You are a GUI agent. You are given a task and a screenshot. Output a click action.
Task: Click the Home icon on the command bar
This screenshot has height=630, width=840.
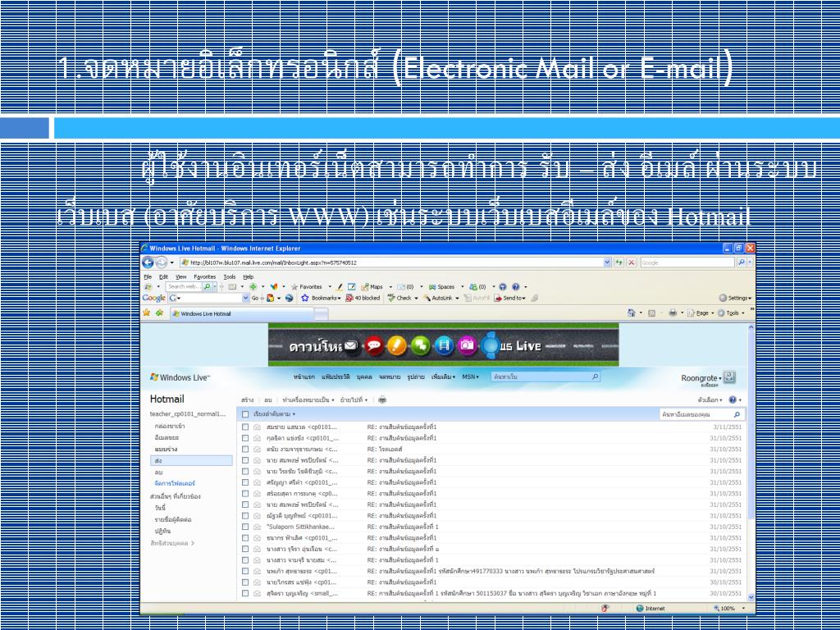point(632,313)
